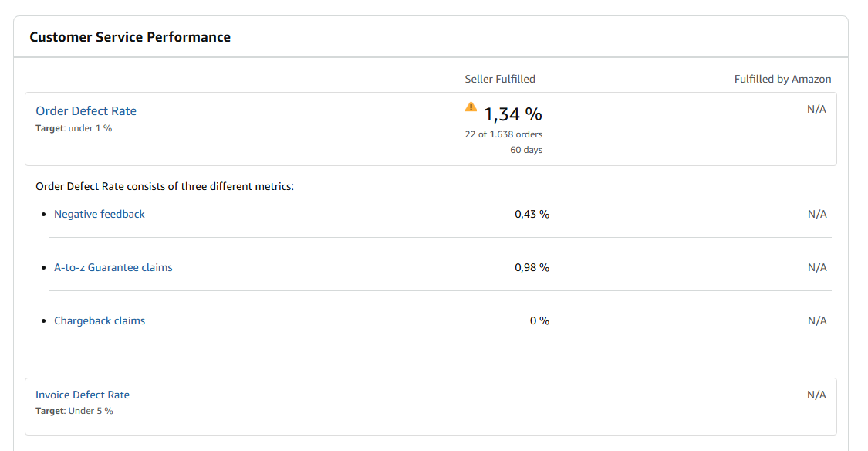Click Target: under 1 % text
Viewport: 868px width, 451px height.
(73, 128)
